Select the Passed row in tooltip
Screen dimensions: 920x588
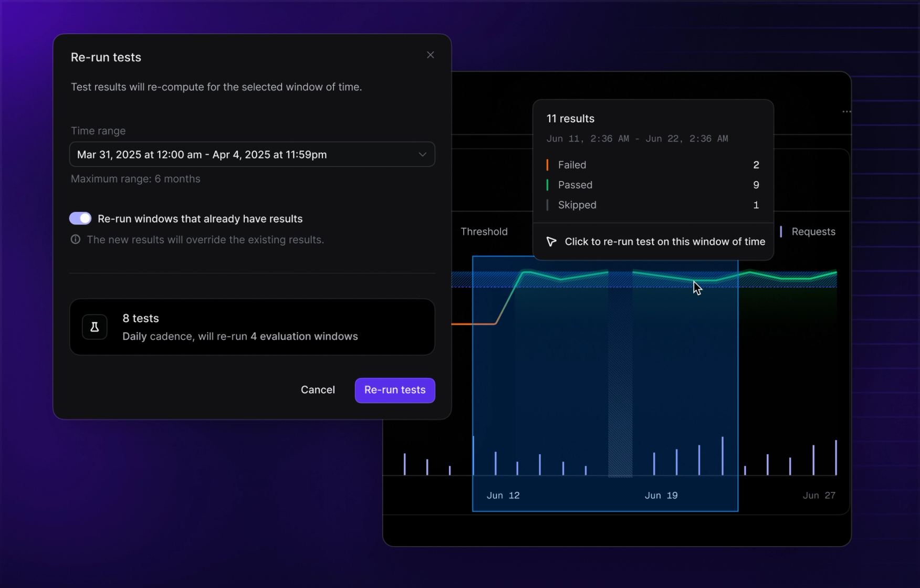click(653, 185)
